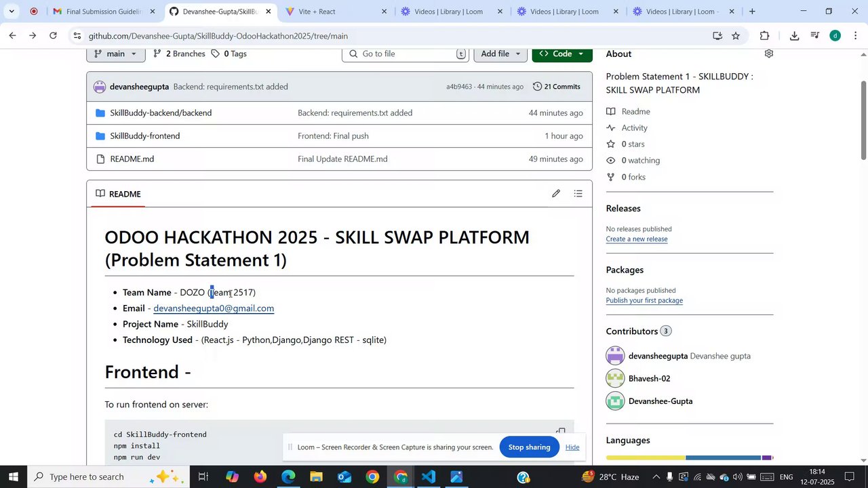
Task: Open Chrome three-dot menu
Action: tap(855, 36)
